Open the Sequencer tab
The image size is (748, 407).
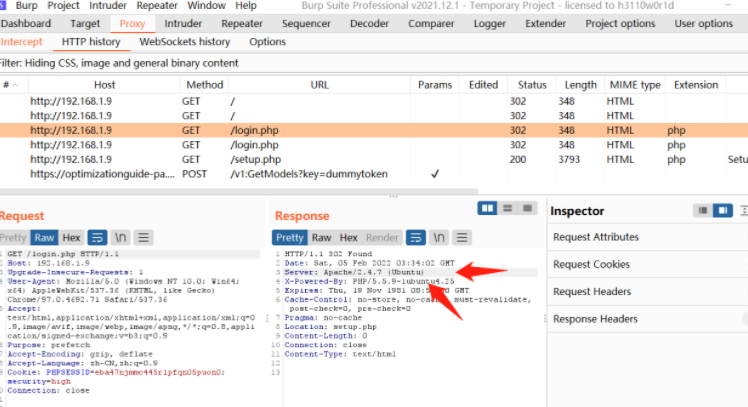(x=306, y=23)
